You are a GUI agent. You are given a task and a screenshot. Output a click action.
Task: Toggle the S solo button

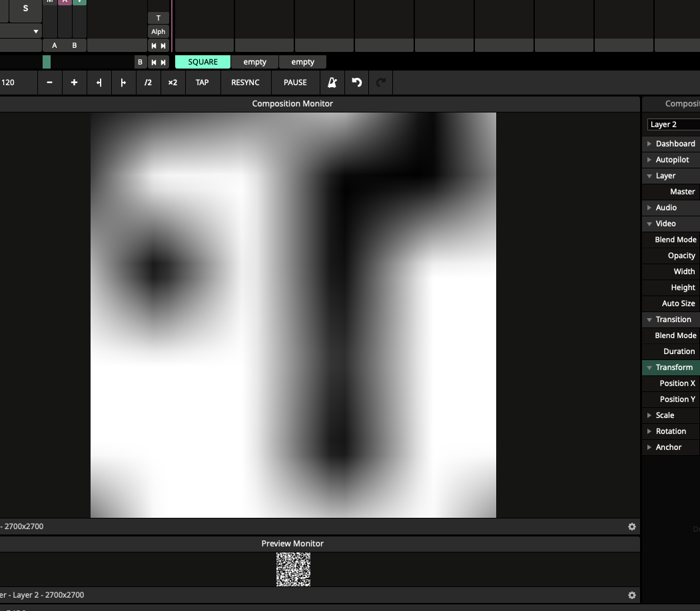coord(25,9)
